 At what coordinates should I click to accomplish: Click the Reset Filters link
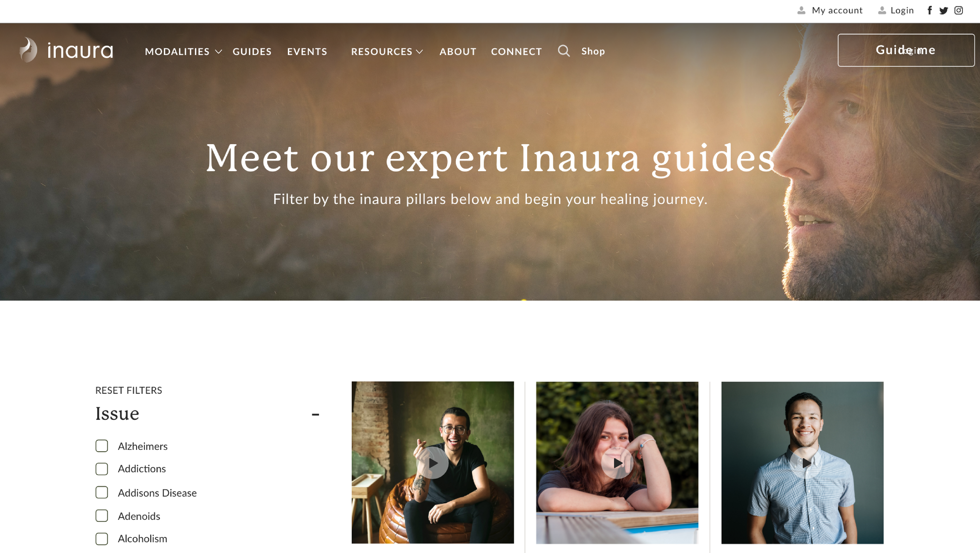(129, 390)
